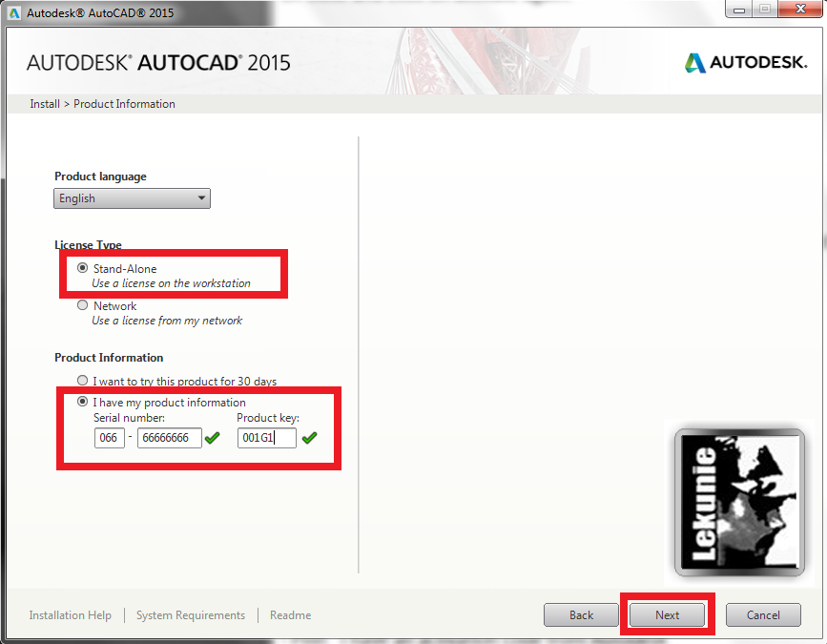Select the Stand-Alone license type

(83, 269)
